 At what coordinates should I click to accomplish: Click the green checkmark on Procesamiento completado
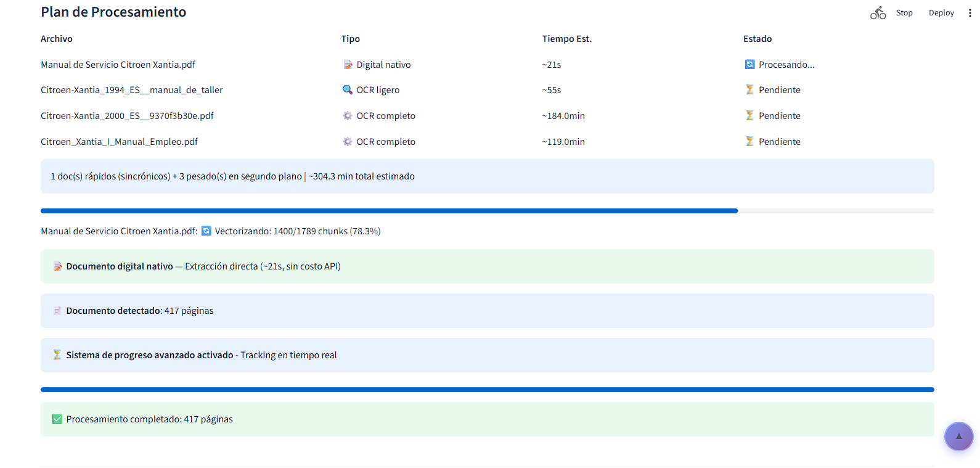tap(57, 419)
